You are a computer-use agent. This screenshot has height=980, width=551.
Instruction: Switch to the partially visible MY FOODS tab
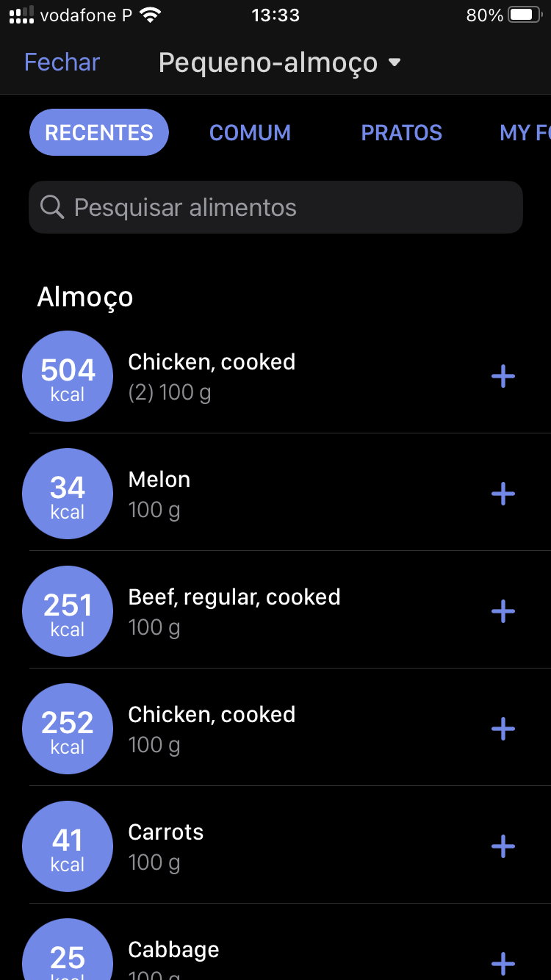pyautogui.click(x=525, y=132)
